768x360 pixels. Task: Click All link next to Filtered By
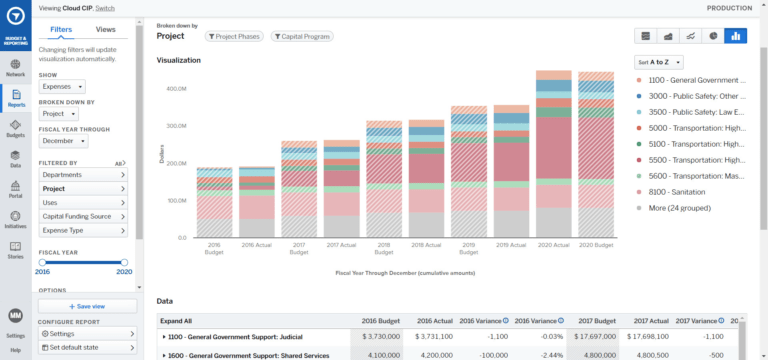tap(120, 163)
